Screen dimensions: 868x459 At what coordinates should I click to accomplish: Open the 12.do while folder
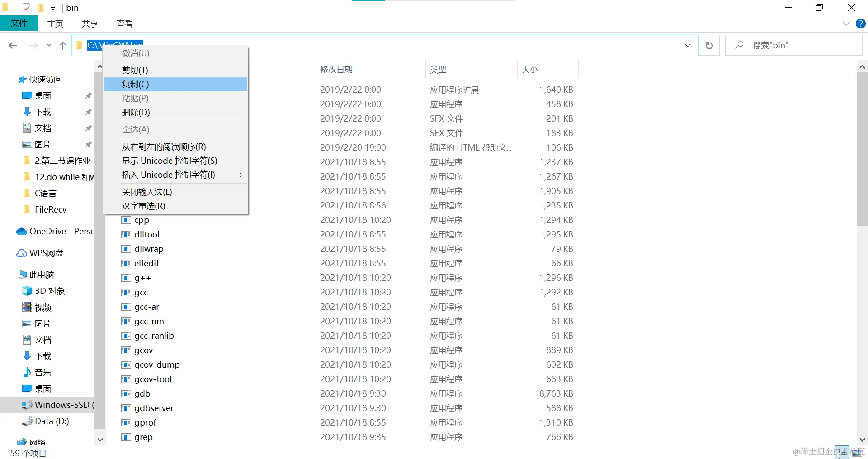click(58, 177)
